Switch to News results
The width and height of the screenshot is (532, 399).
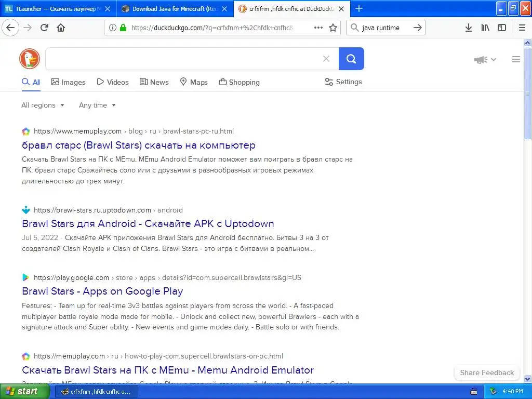pyautogui.click(x=154, y=82)
